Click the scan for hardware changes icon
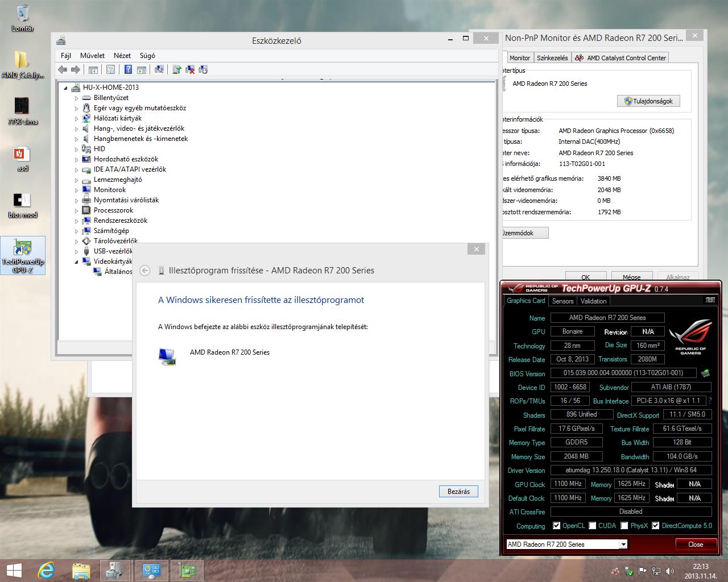This screenshot has height=582, width=728. (x=159, y=69)
